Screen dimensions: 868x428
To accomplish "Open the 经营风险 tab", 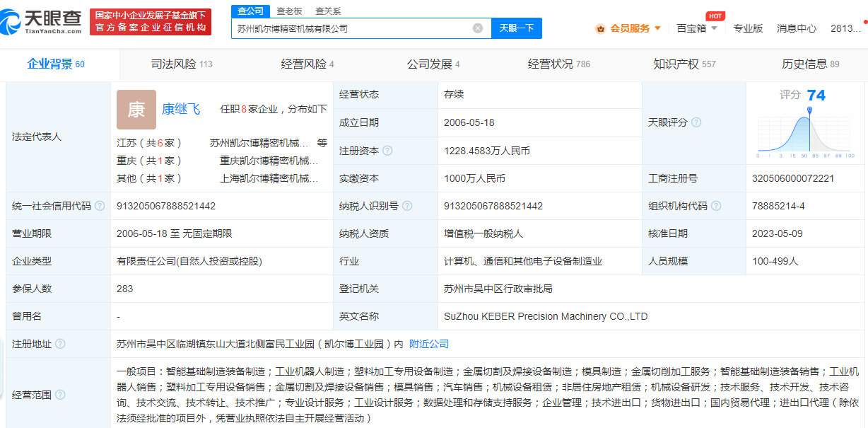I will (x=307, y=64).
